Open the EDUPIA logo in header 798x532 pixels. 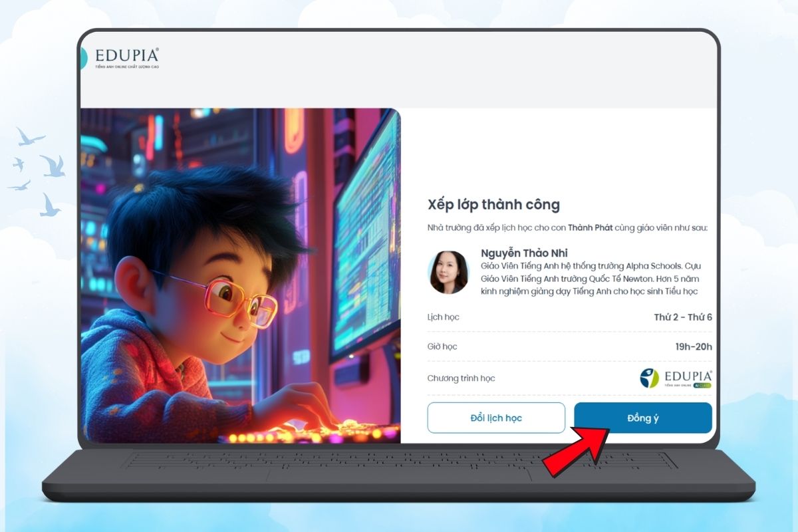[x=120, y=59]
